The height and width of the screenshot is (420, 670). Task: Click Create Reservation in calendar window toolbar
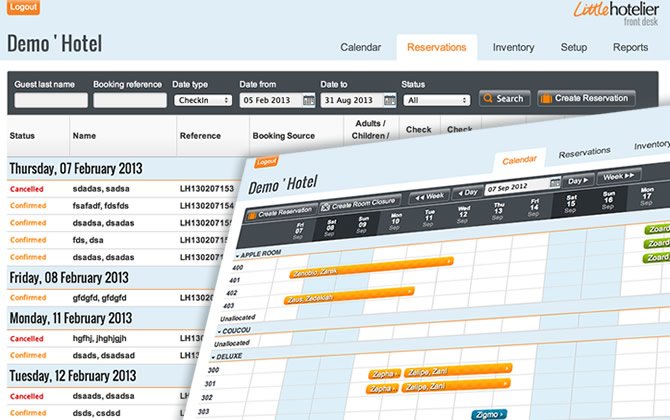tap(281, 212)
